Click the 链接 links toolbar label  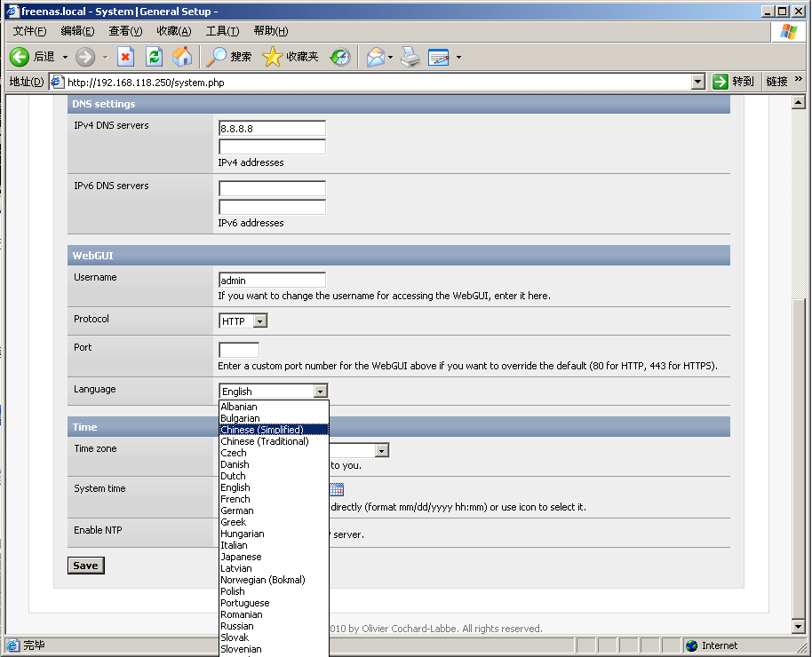(776, 82)
